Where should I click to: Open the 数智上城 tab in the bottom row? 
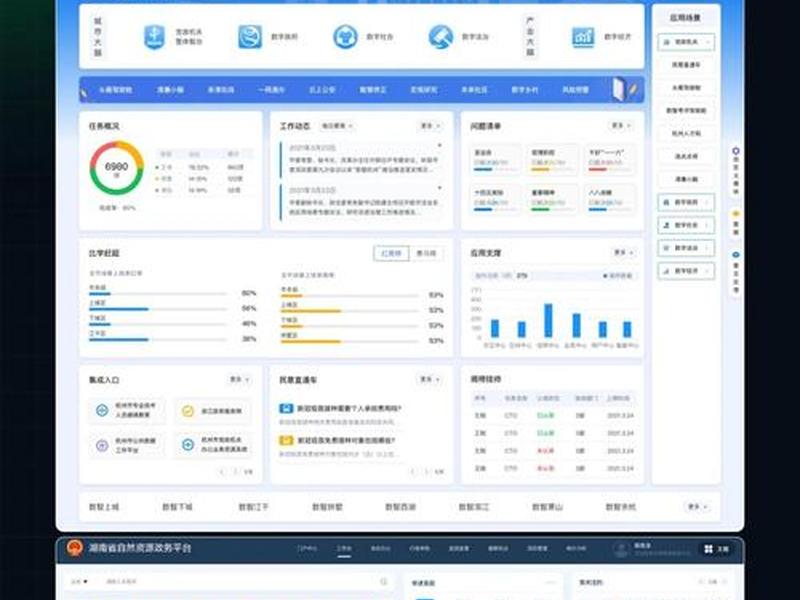click(104, 507)
